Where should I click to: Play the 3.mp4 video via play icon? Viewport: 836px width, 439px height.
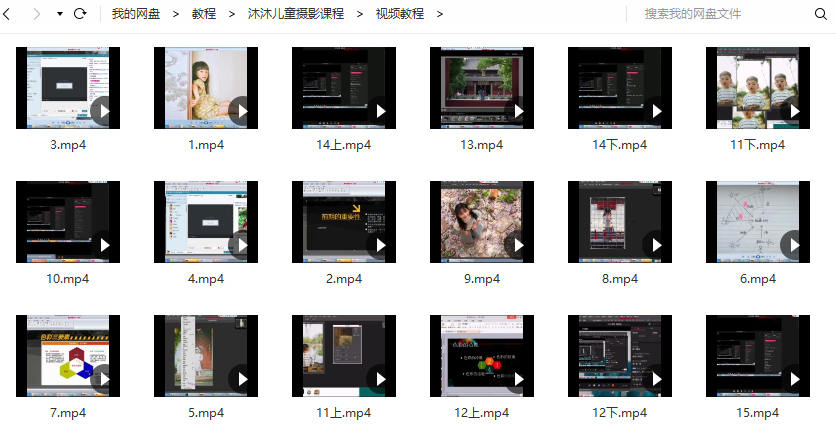click(x=104, y=111)
